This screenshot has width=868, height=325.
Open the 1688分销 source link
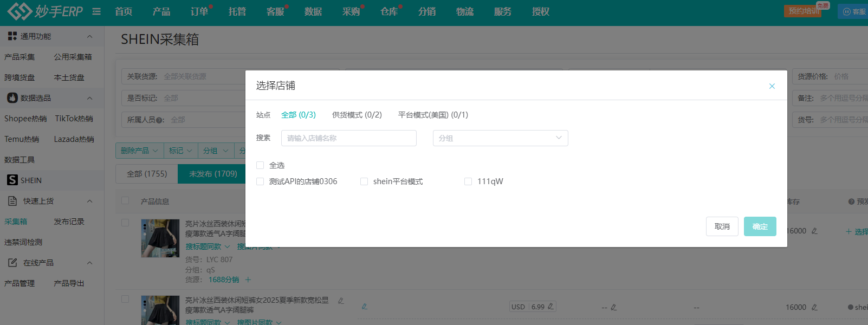224,279
